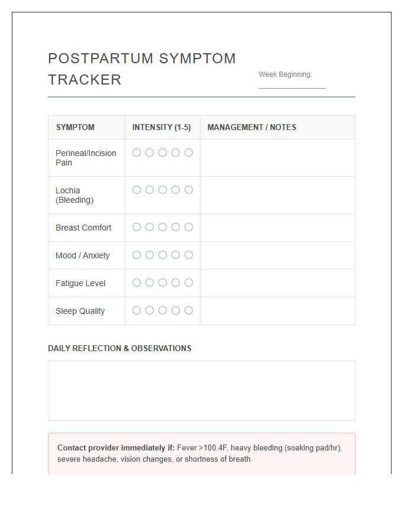414x532 pixels.
Task: Select fifth intensity circle for Fatigue Level
Action: 189,283
